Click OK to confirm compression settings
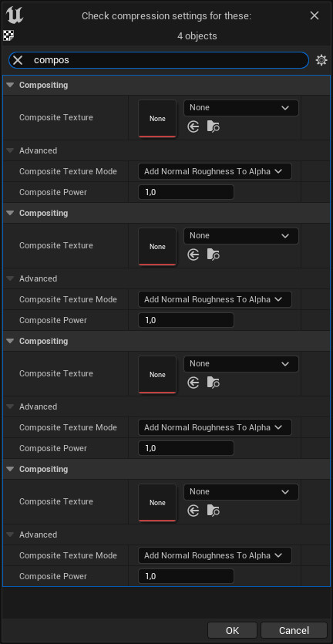The image size is (333, 644). [232, 630]
